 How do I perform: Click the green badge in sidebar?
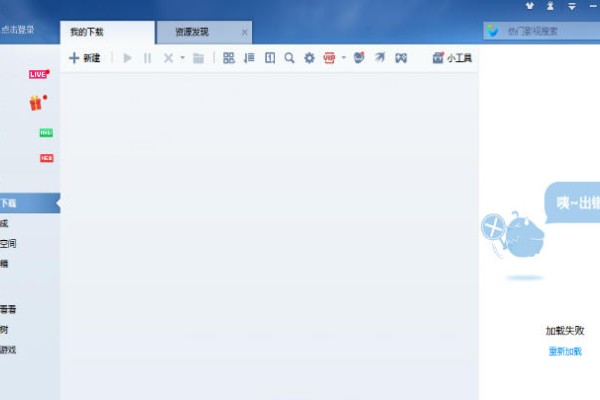pos(46,133)
